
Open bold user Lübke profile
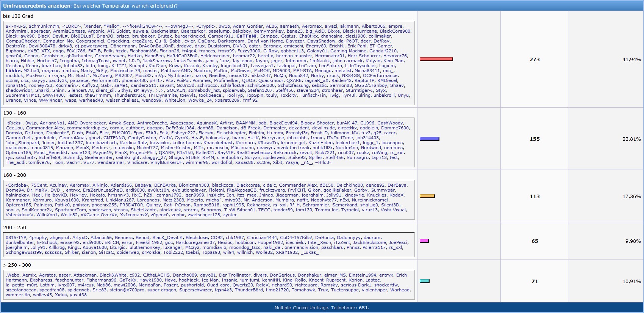click(13, 71)
